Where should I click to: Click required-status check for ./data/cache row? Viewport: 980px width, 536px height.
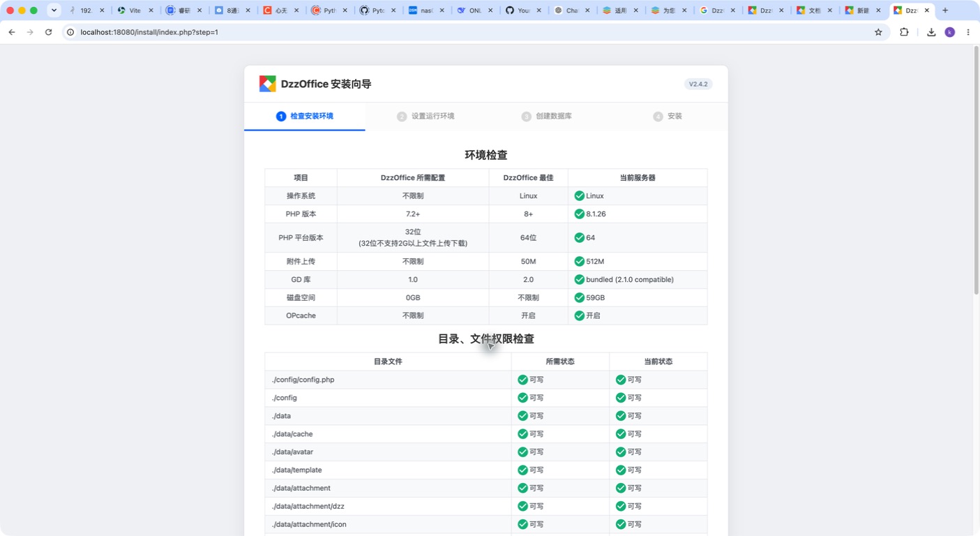[x=522, y=434]
